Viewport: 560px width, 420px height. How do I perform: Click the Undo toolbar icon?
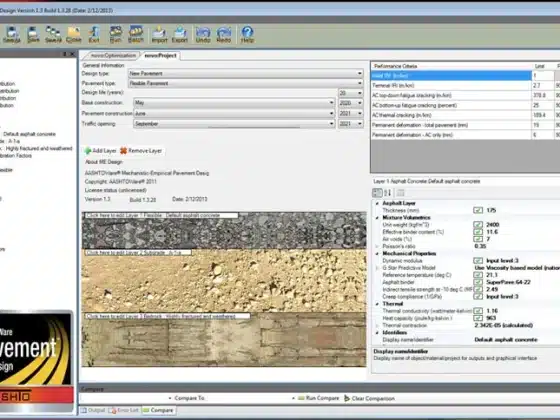coord(203,35)
